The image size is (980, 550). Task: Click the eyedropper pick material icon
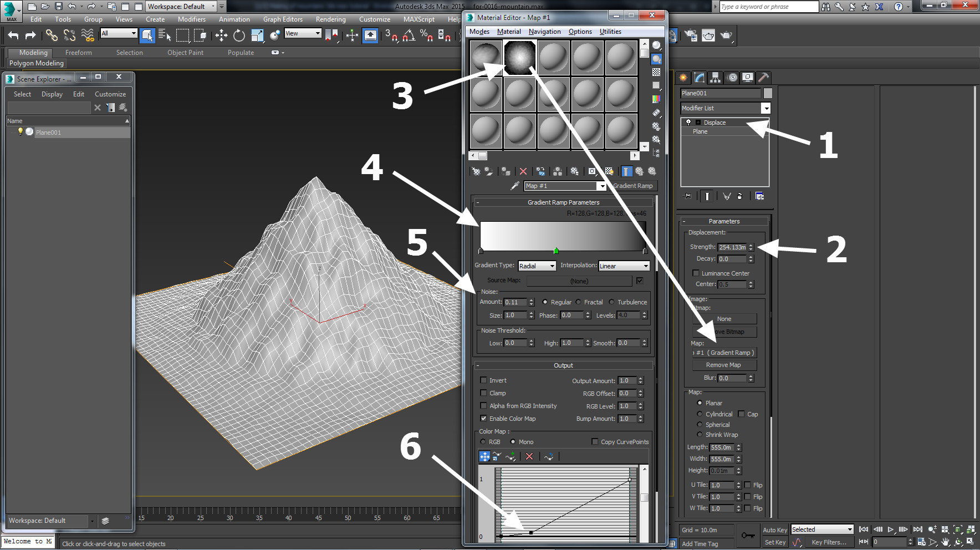pyautogui.click(x=515, y=186)
